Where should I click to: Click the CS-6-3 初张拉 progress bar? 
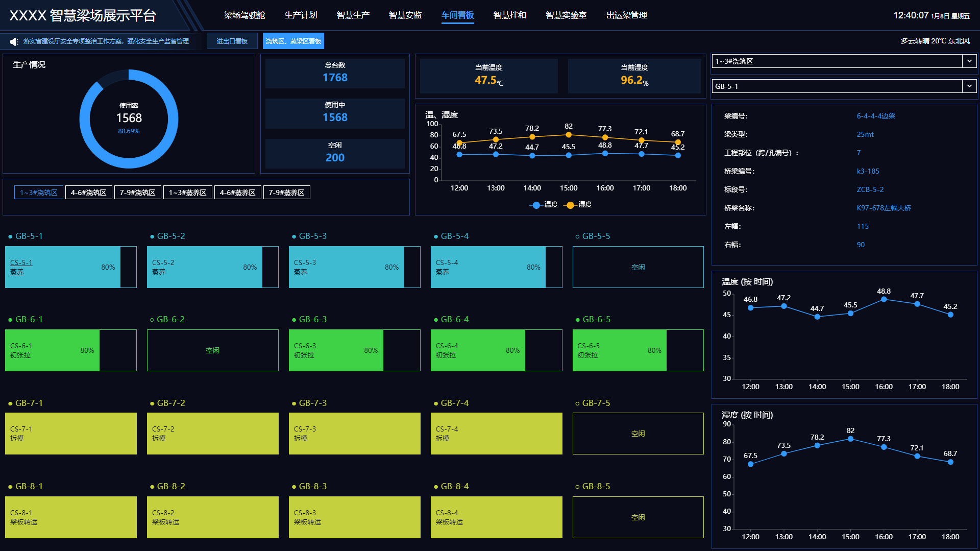[x=335, y=350]
